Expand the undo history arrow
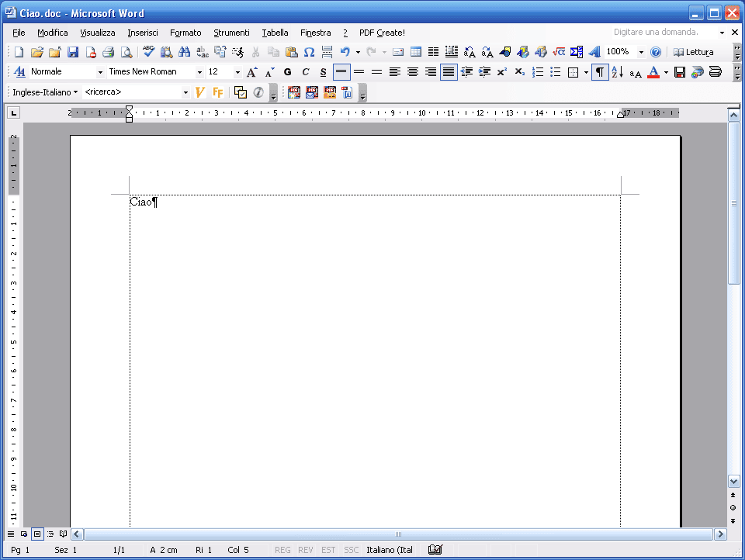The image size is (745, 560). point(358,52)
